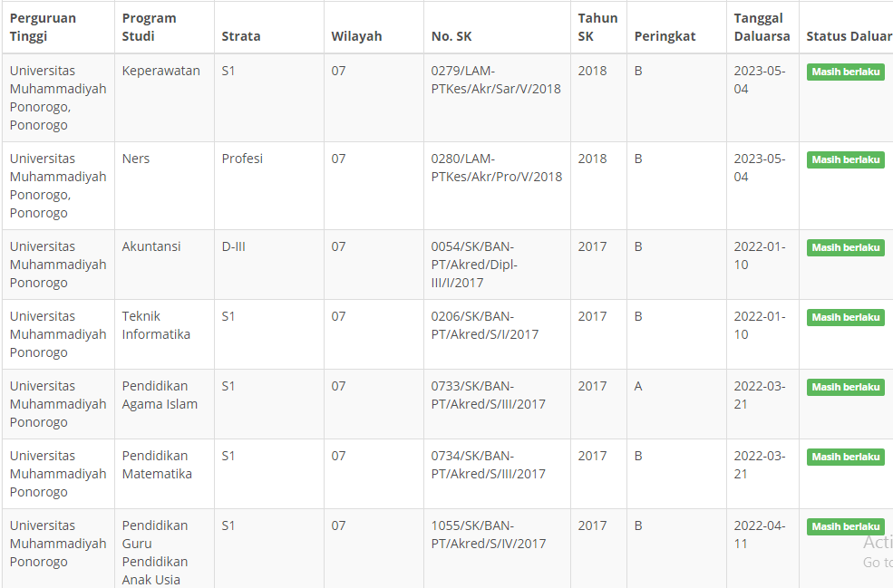Select the Teknik Informatika program cell
This screenshot has width=893, height=588.
[x=156, y=325]
